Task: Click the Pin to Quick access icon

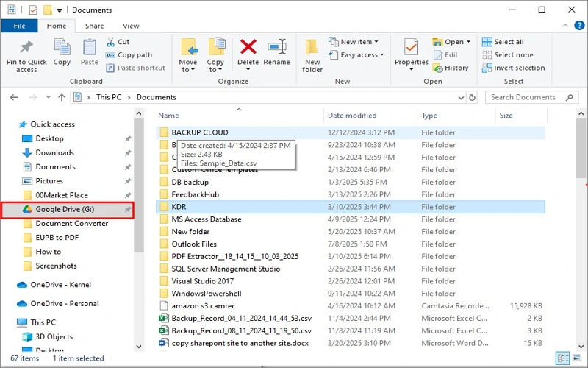Action: point(26,47)
